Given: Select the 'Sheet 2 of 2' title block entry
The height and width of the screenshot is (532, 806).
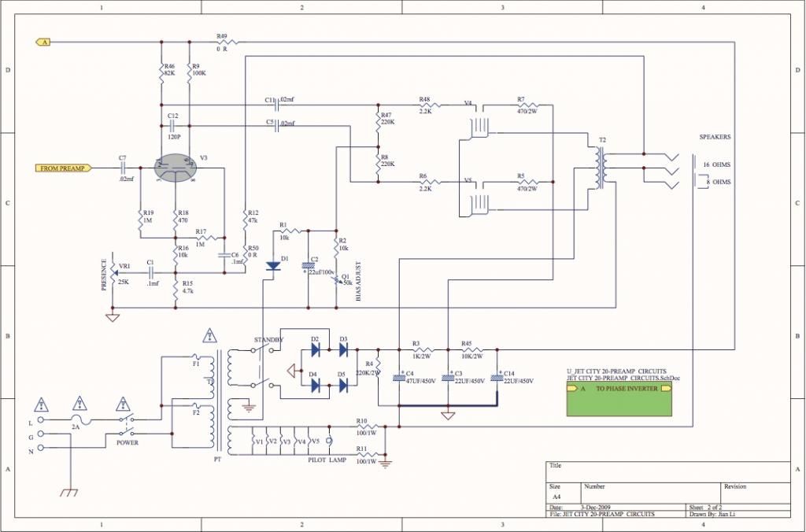Looking at the screenshot, I should (x=705, y=508).
